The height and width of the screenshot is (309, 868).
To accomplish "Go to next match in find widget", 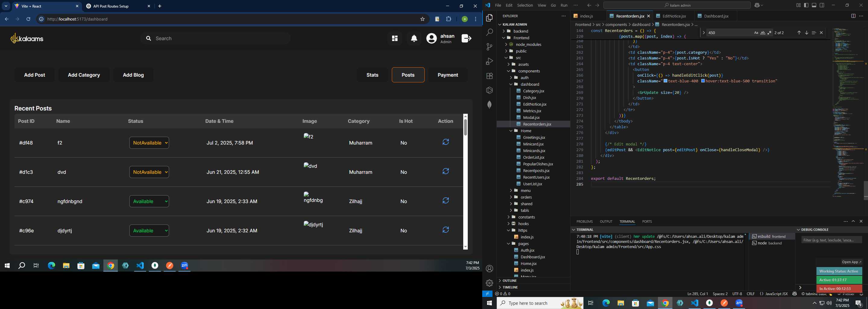I will [x=807, y=33].
